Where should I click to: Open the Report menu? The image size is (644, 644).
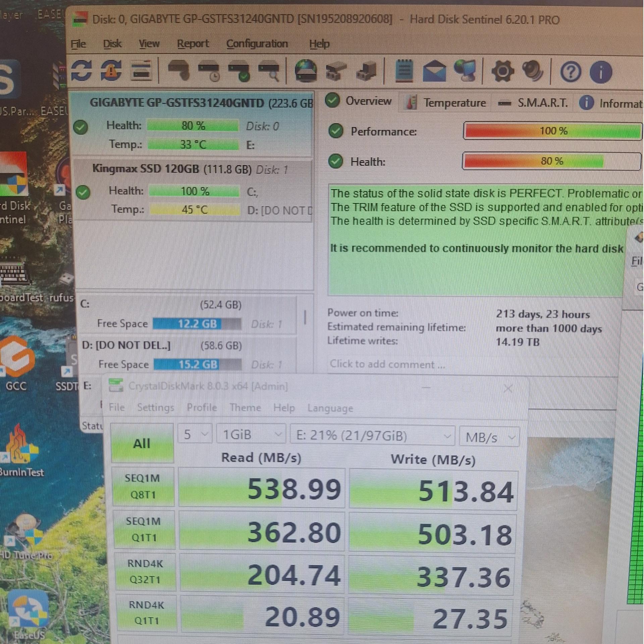tap(193, 44)
